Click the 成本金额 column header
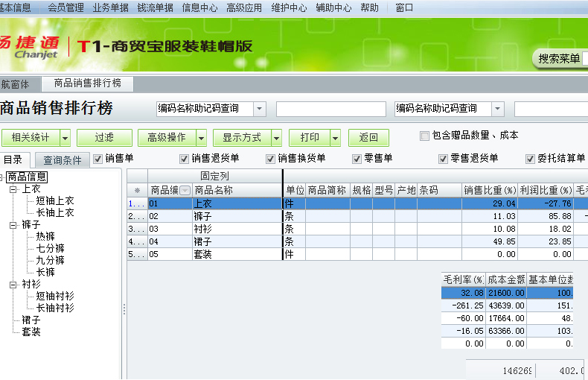 pos(506,279)
